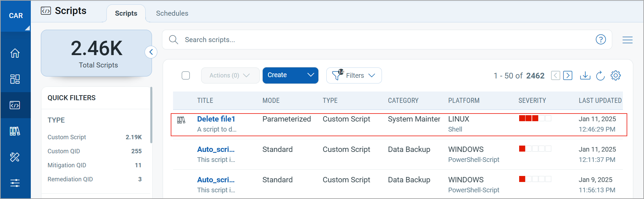Filter by Custom QID type
This screenshot has height=199, width=644.
[x=64, y=151]
